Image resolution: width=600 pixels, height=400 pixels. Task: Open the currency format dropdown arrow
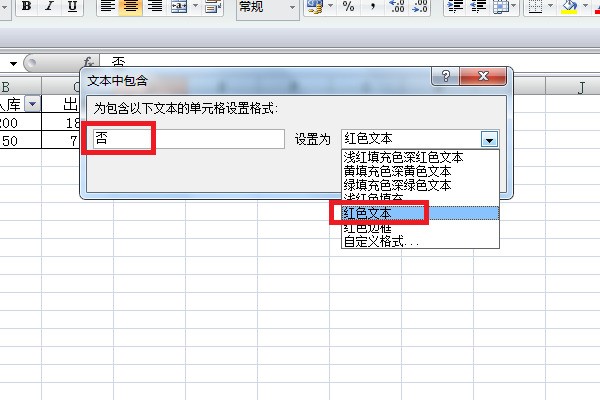pyautogui.click(x=331, y=6)
